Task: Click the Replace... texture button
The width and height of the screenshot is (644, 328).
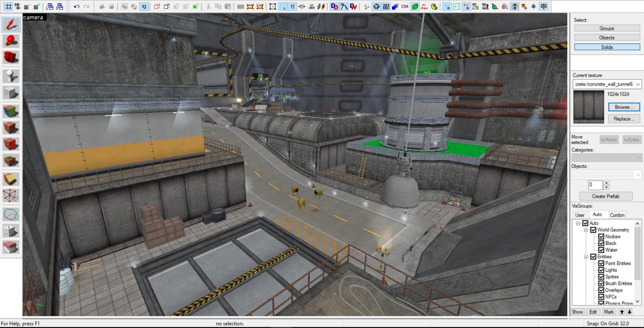Action: (x=624, y=119)
